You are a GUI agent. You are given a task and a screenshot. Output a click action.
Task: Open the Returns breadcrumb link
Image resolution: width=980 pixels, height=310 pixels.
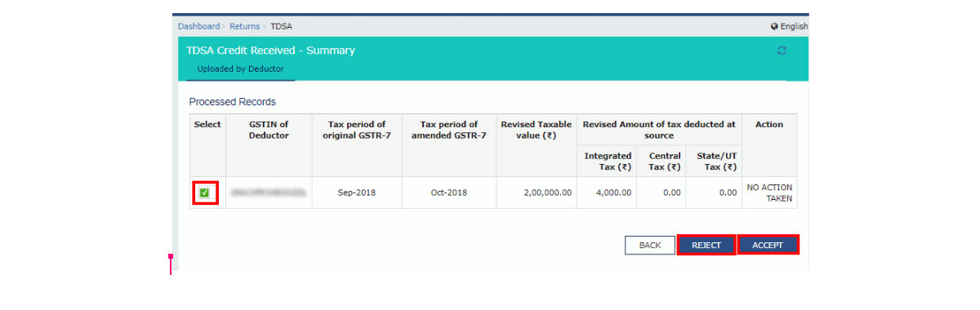click(245, 26)
